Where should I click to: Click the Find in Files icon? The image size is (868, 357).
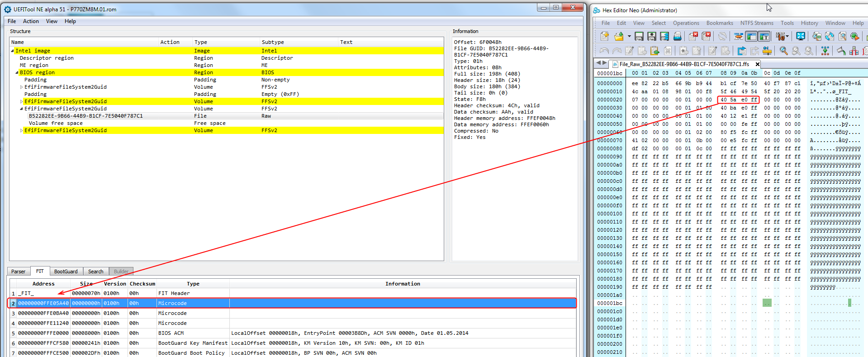tap(842, 36)
